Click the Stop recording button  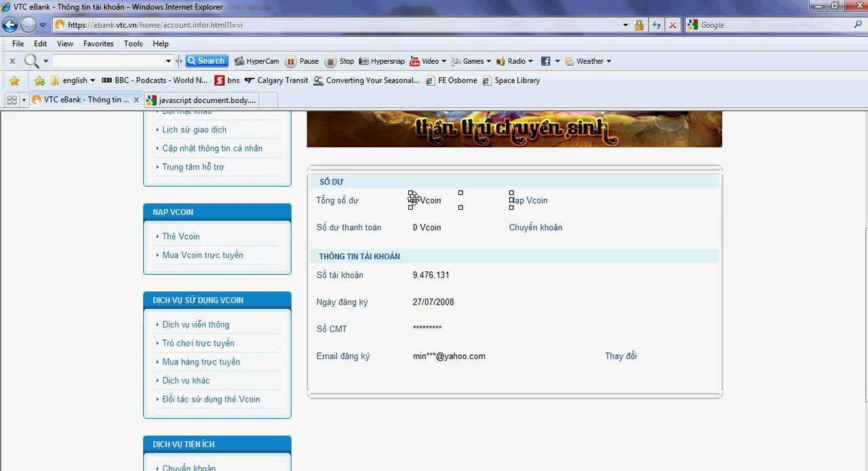(340, 61)
